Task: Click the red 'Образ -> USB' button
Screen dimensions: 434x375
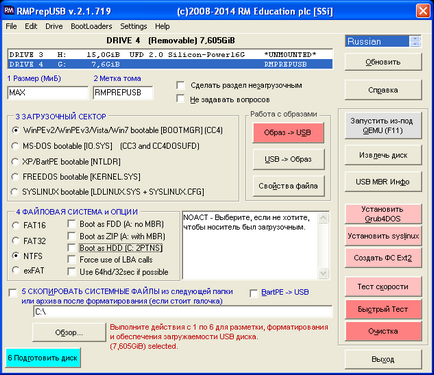Action: 288,133
